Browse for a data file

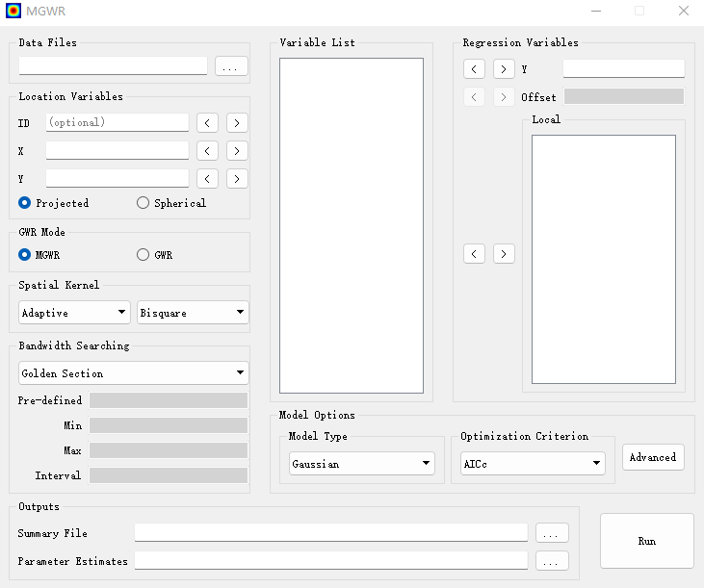231,66
